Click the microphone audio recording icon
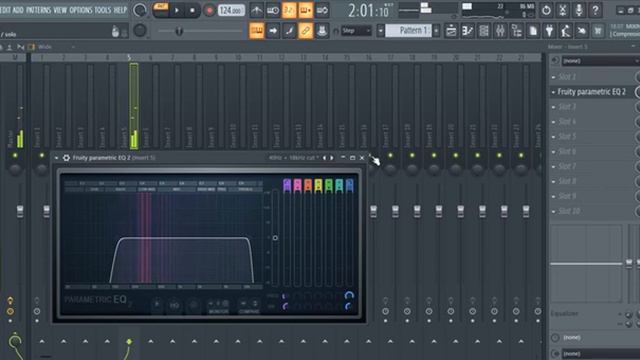 pos(579,10)
